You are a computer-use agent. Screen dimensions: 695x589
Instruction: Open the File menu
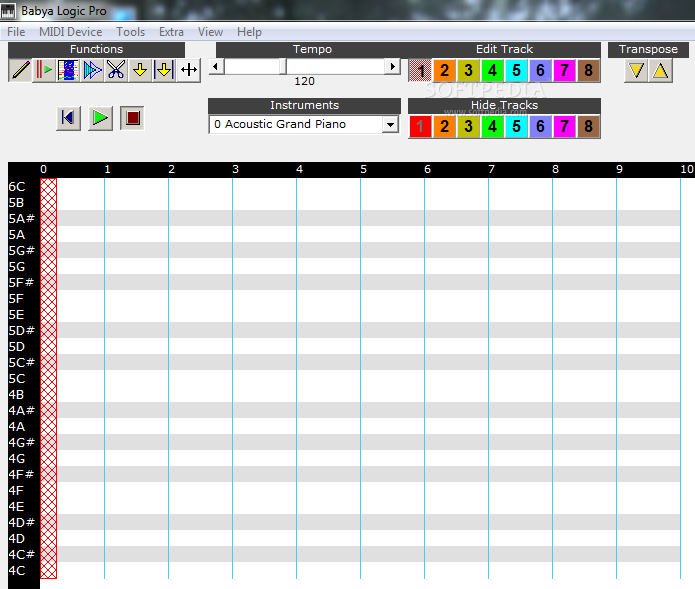click(16, 32)
